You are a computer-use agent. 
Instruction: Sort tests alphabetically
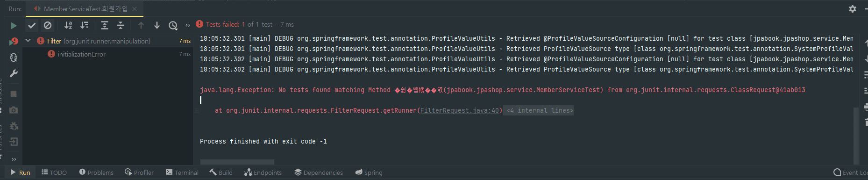tap(68, 25)
